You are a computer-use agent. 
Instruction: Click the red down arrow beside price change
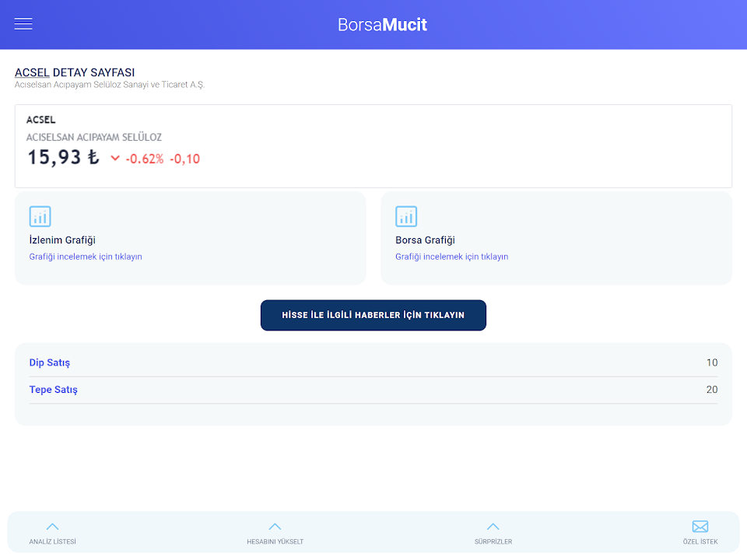(115, 159)
